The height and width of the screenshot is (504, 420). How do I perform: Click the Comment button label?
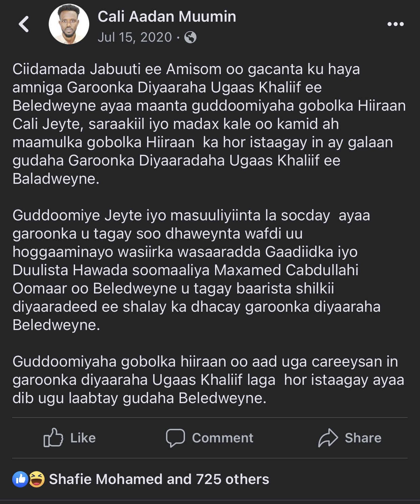pyautogui.click(x=223, y=438)
